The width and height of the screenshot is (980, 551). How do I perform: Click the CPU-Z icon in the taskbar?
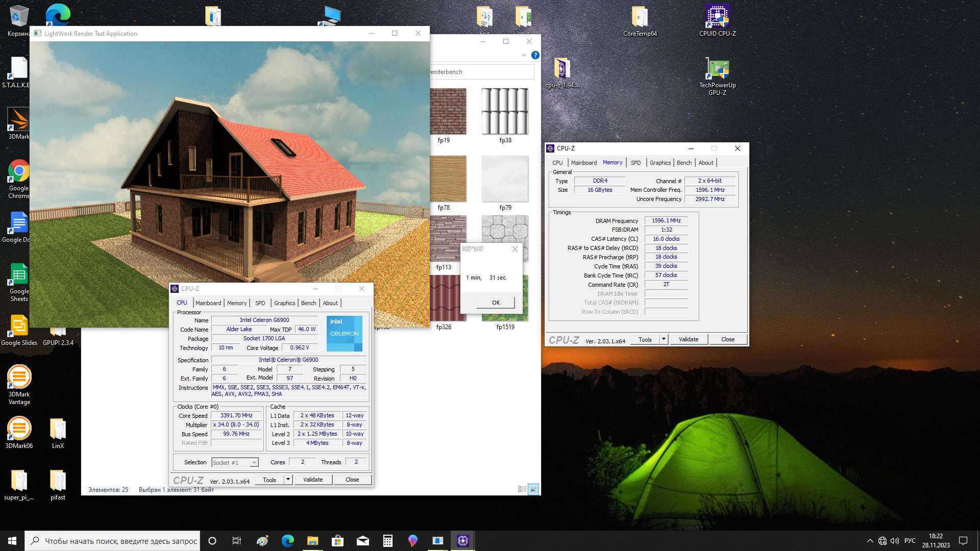click(x=462, y=541)
